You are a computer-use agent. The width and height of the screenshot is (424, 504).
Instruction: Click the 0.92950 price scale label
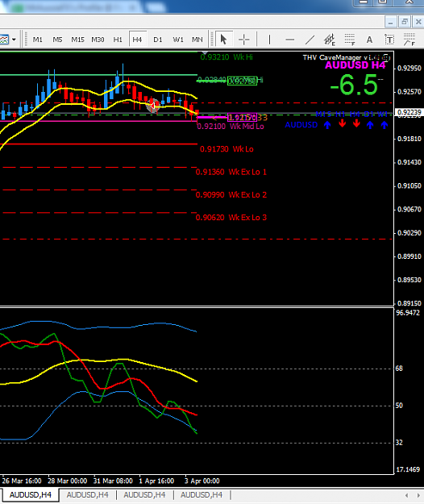[409, 69]
